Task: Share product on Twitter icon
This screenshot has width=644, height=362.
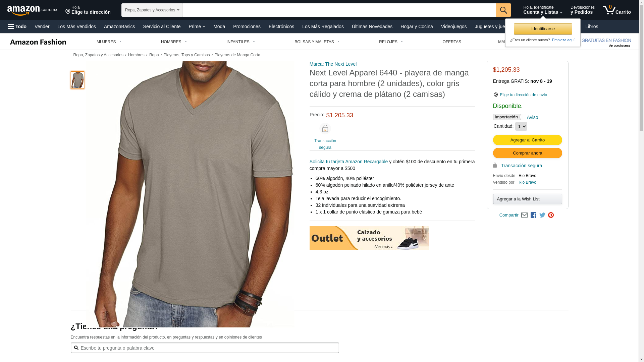Action: coord(542,215)
